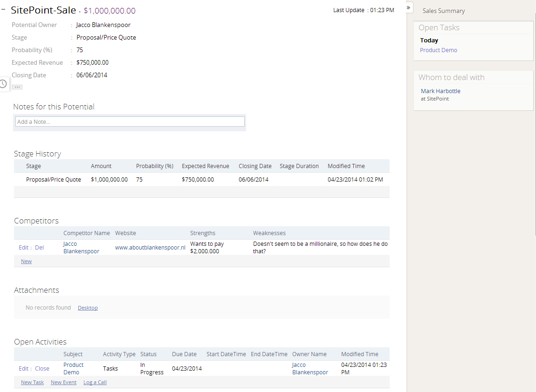Screen dimensions: 536x392
Task: Click the Due Date 04/23/2014 cell
Action: point(186,368)
